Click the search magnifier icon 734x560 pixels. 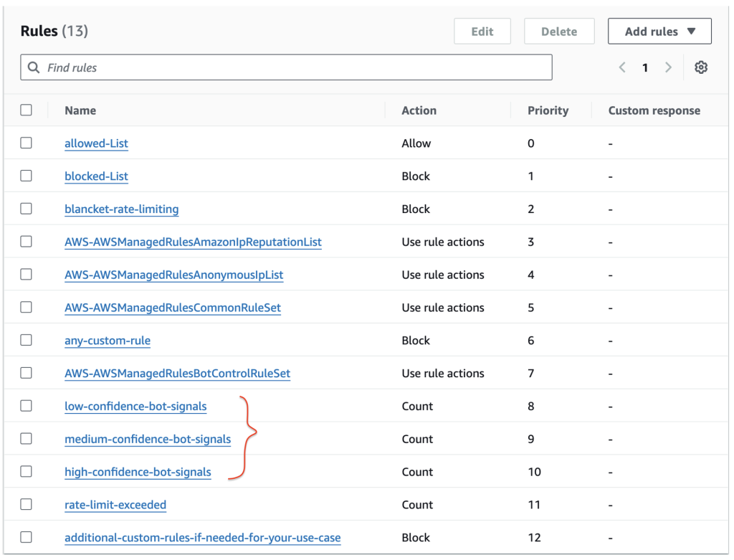(34, 67)
